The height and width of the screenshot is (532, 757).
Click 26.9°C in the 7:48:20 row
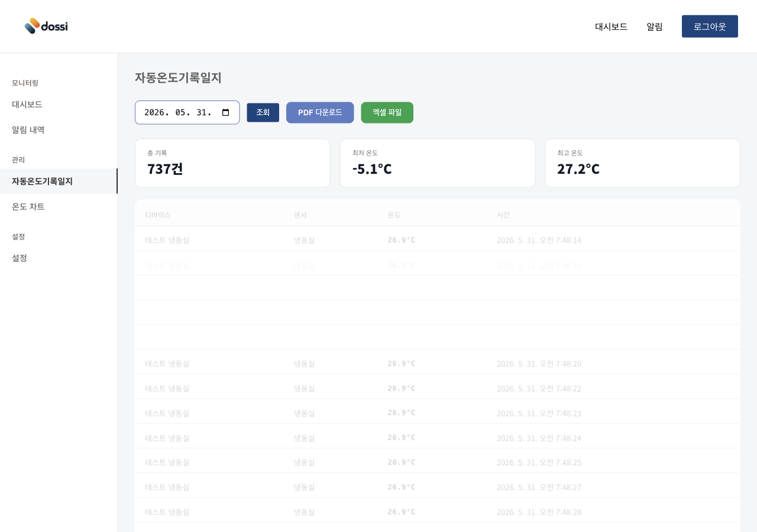(x=402, y=364)
